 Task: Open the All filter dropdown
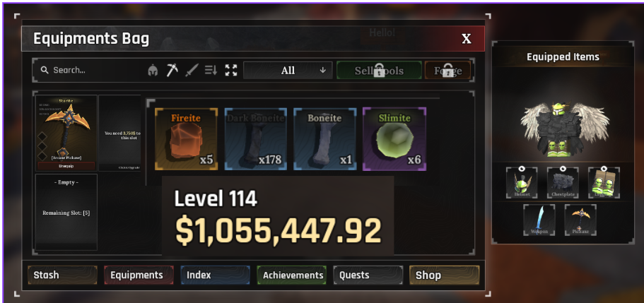tap(288, 70)
